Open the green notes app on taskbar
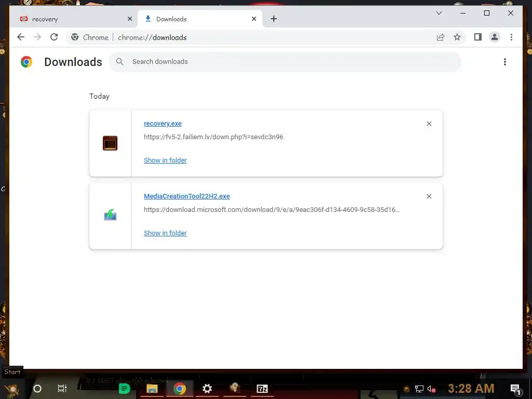Viewport: 532px width, 399px height. coord(124,389)
